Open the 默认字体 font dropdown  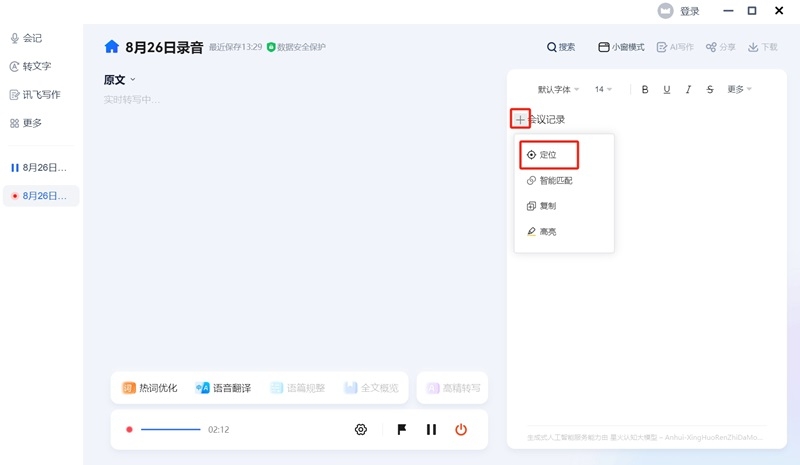(558, 89)
